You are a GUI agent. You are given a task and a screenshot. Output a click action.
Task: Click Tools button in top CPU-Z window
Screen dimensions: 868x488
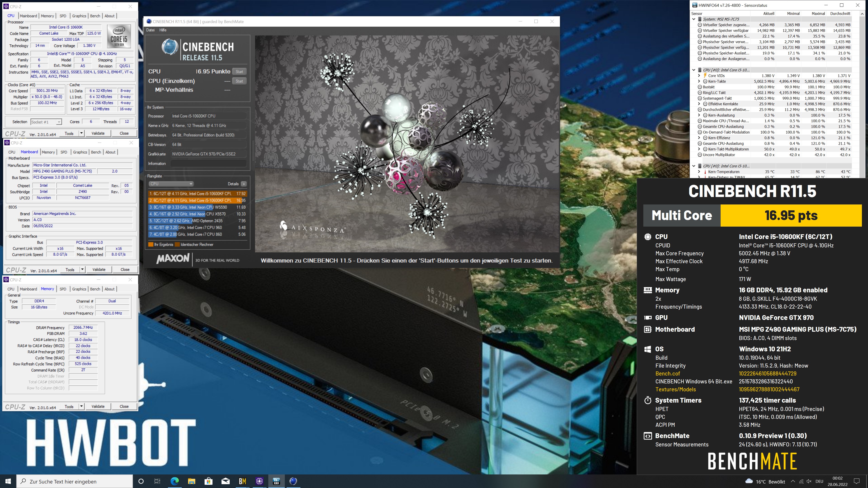[69, 133]
